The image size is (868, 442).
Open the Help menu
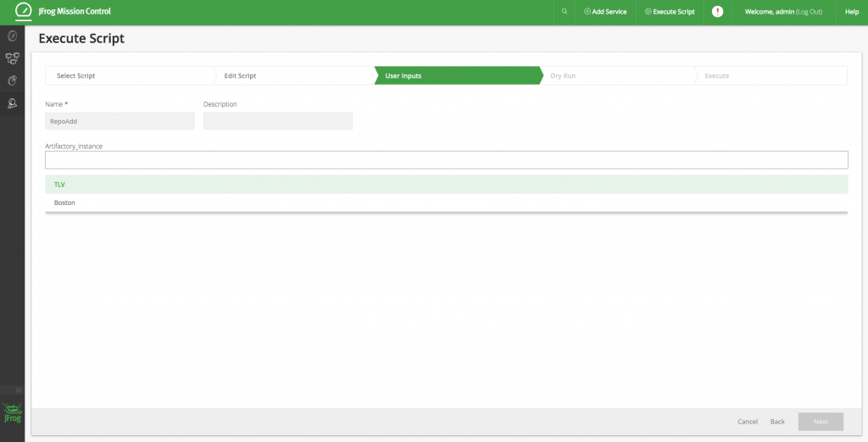(x=852, y=12)
